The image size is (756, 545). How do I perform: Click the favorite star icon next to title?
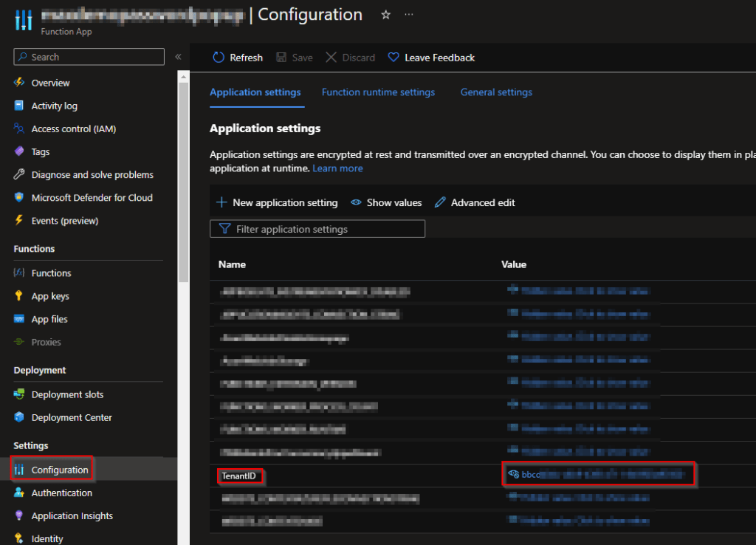385,15
